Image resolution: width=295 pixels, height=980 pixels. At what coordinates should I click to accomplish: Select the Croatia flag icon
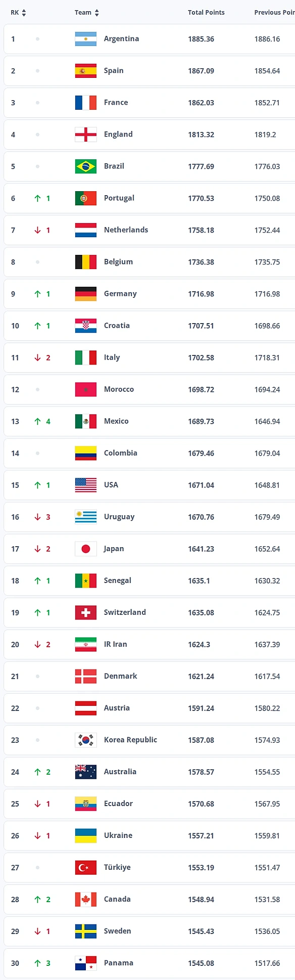tap(86, 326)
